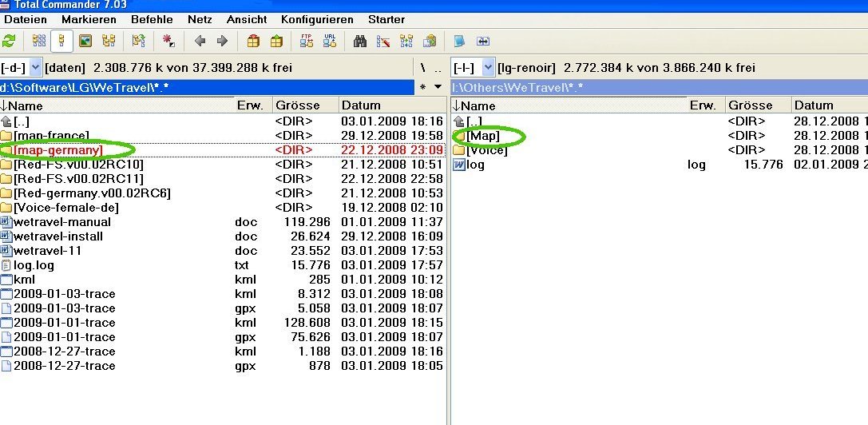Open synchronize directories icon
This screenshot has width=868, height=425.
[x=406, y=41]
